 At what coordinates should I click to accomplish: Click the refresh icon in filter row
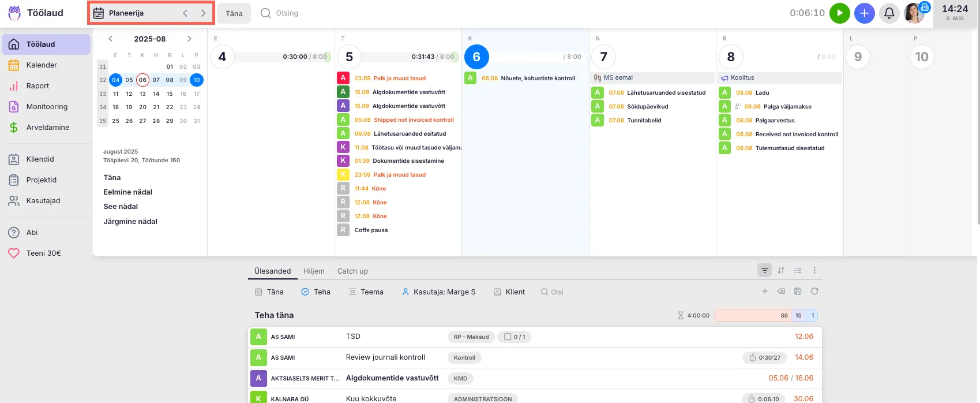[x=814, y=292]
